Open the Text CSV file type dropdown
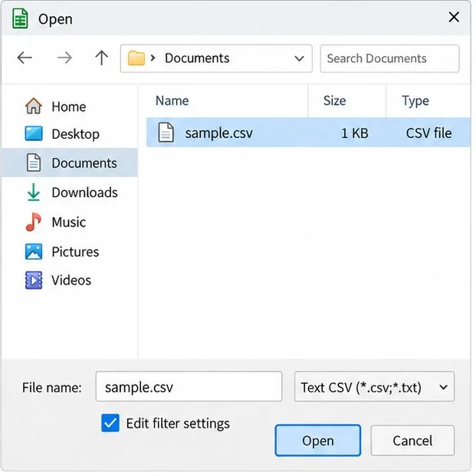The width and height of the screenshot is (476, 476). click(x=443, y=387)
